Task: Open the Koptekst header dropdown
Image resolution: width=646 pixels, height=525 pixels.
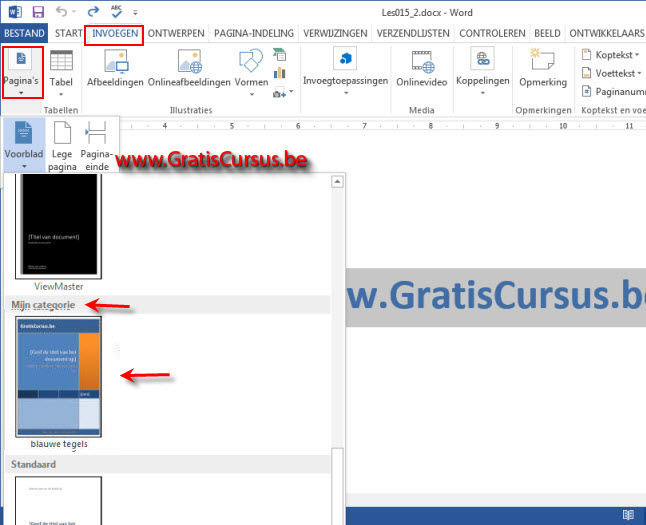Action: pyautogui.click(x=610, y=54)
